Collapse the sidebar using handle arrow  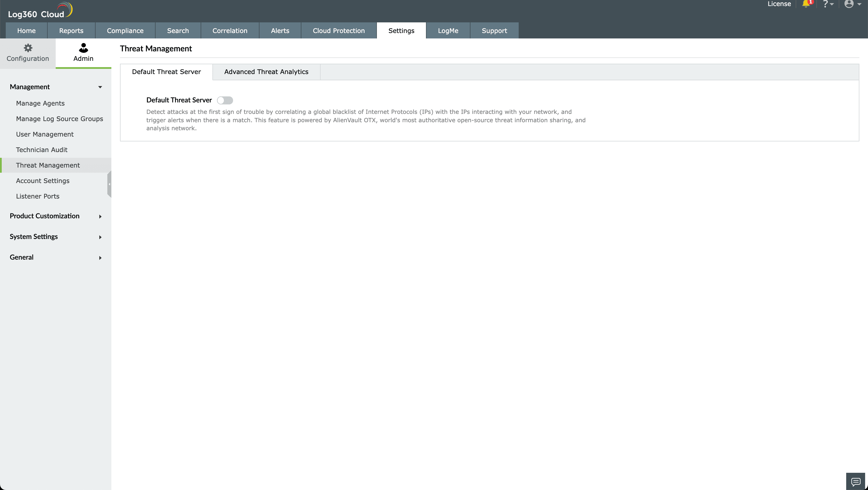point(109,184)
